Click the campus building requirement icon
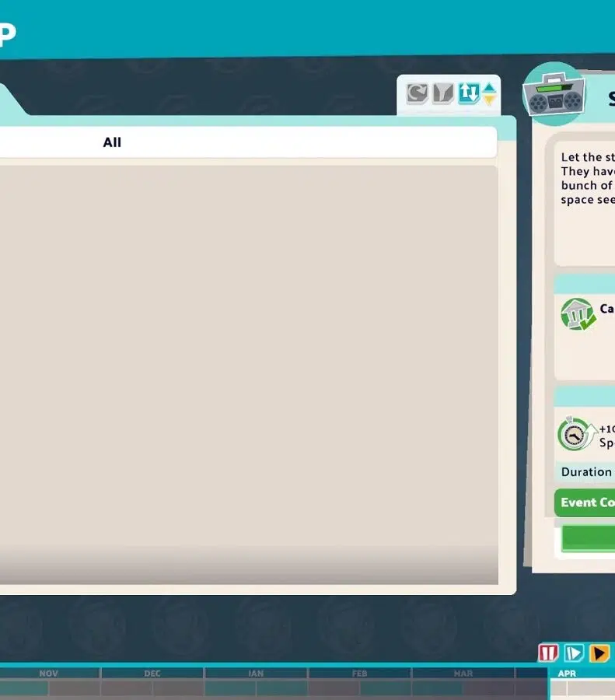The width and height of the screenshot is (615, 700). pos(577,314)
